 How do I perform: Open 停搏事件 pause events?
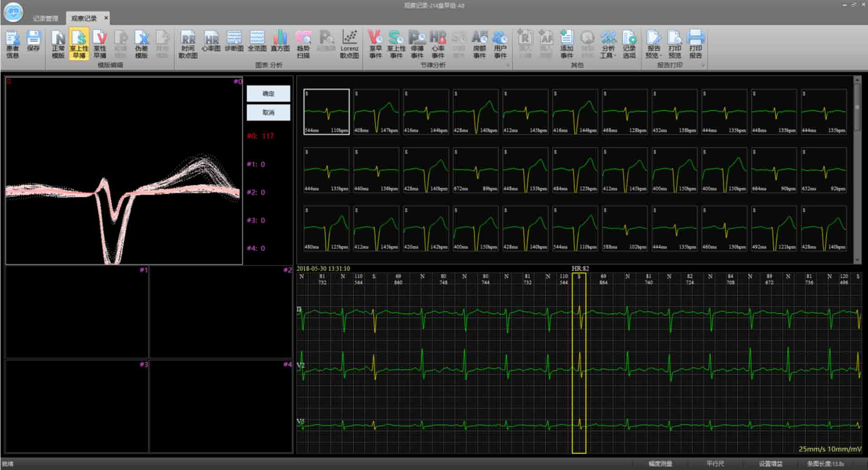coord(417,44)
